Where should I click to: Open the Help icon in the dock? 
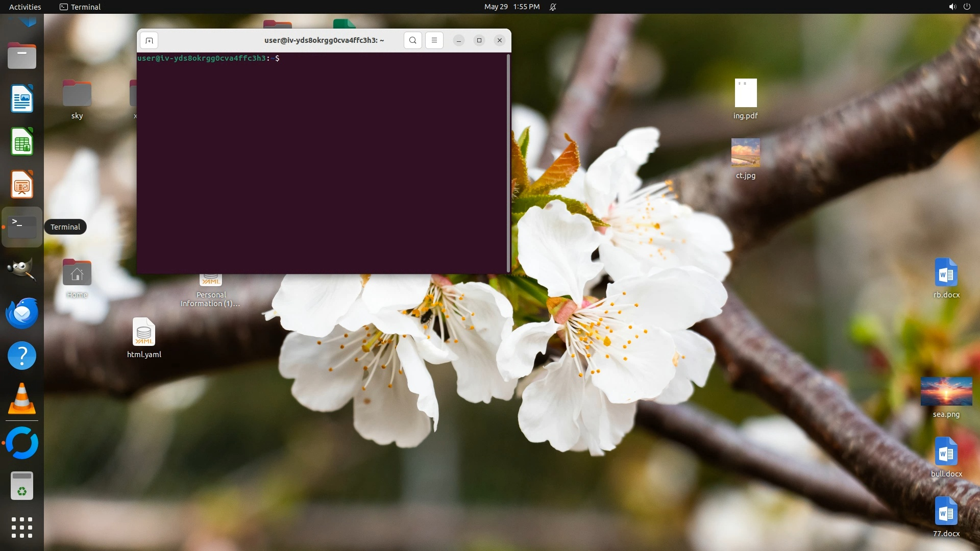[x=21, y=356]
